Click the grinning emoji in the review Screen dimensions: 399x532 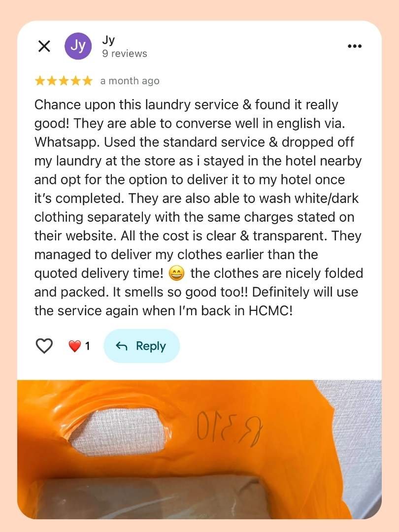click(x=177, y=273)
